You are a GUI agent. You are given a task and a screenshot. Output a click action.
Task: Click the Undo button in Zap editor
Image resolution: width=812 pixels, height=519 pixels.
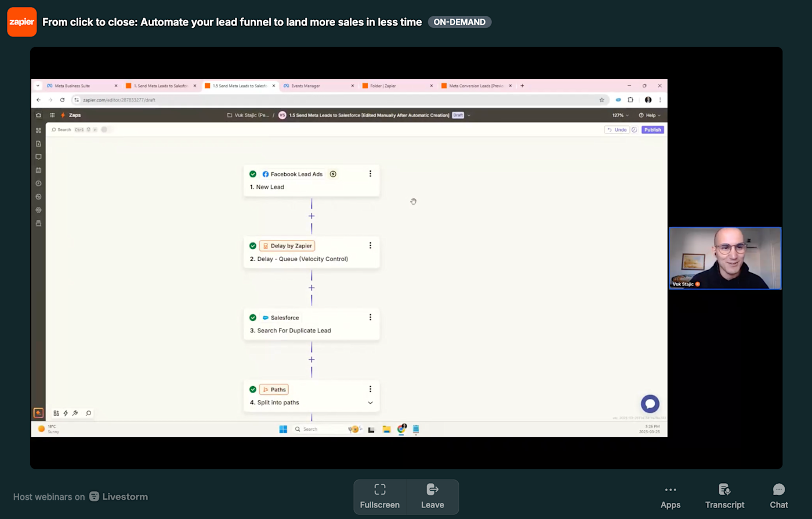tap(617, 130)
